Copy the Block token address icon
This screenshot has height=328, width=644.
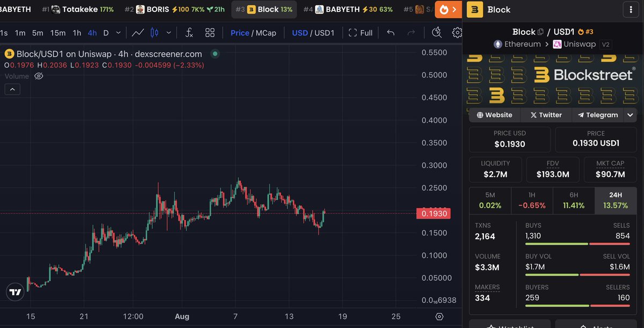pyautogui.click(x=540, y=32)
